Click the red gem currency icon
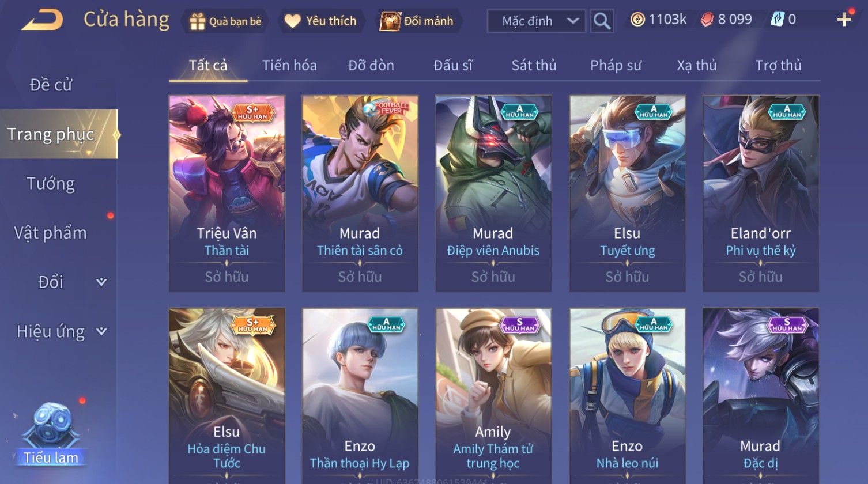 [707, 20]
